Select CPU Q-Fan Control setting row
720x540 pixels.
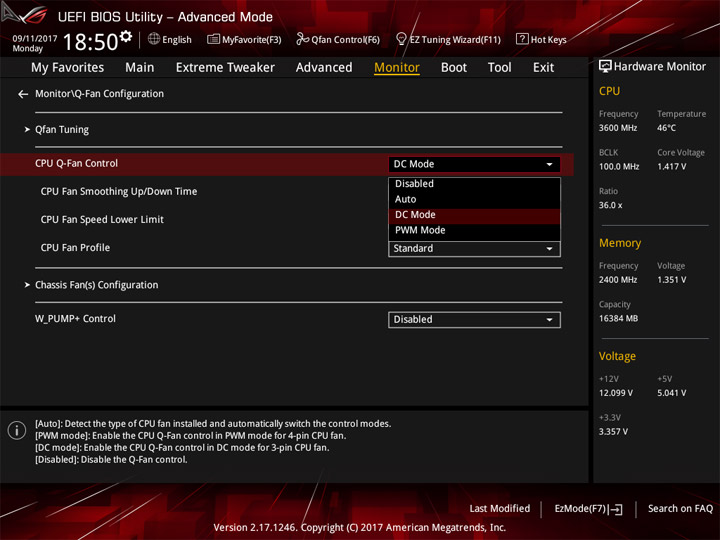287,164
